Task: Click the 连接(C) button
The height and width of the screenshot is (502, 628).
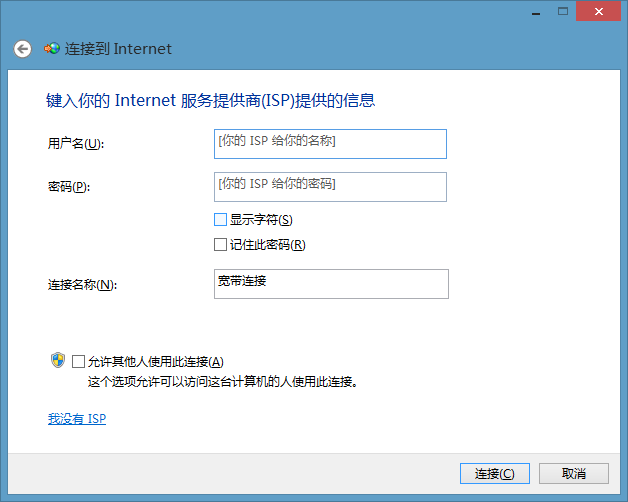Action: coord(495,474)
